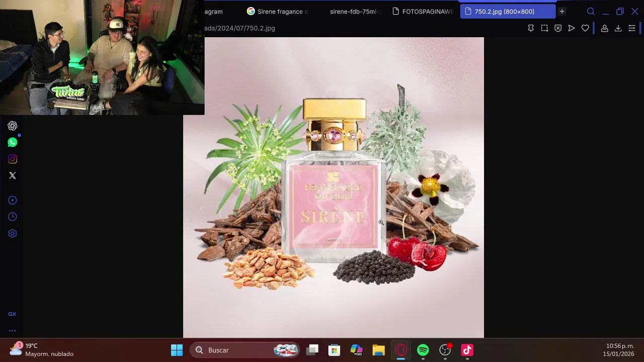Click the pin icon in address bar
Image resolution: width=644 pixels, height=362 pixels.
pyautogui.click(x=531, y=28)
